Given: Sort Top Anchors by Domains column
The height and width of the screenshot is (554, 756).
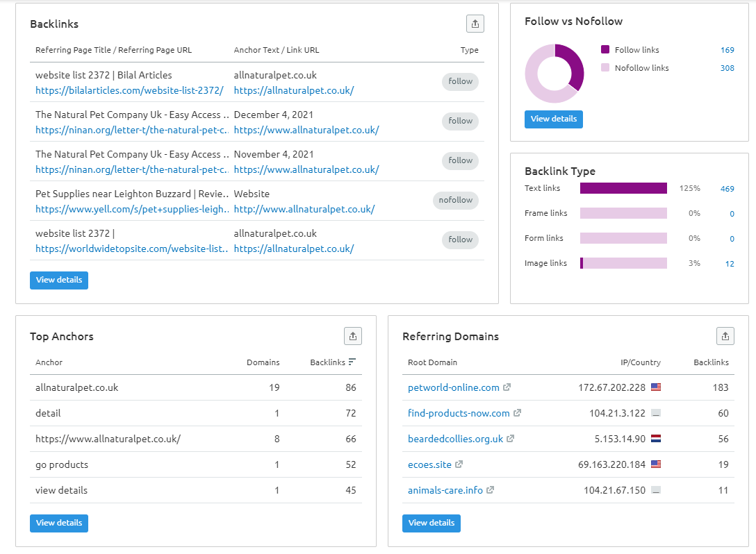Looking at the screenshot, I should pos(263,362).
